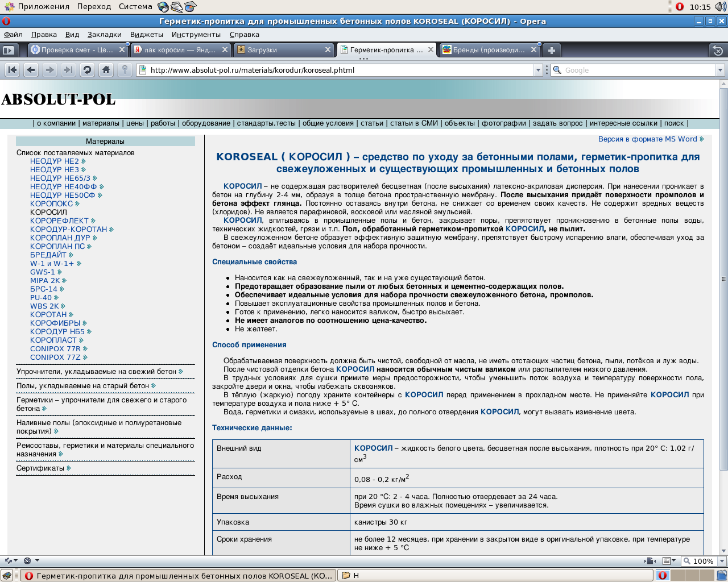Expand the Герметики – упрочнители section

point(102,404)
